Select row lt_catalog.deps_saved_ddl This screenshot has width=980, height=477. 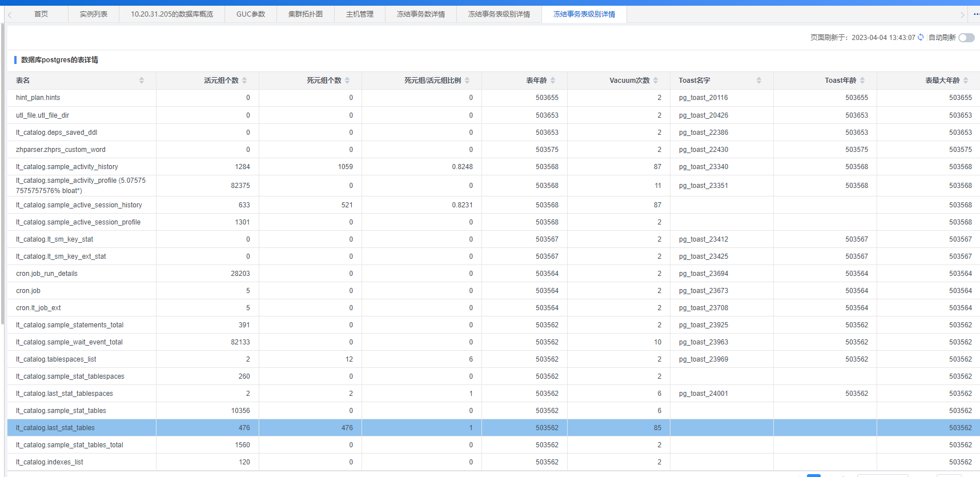(x=493, y=133)
